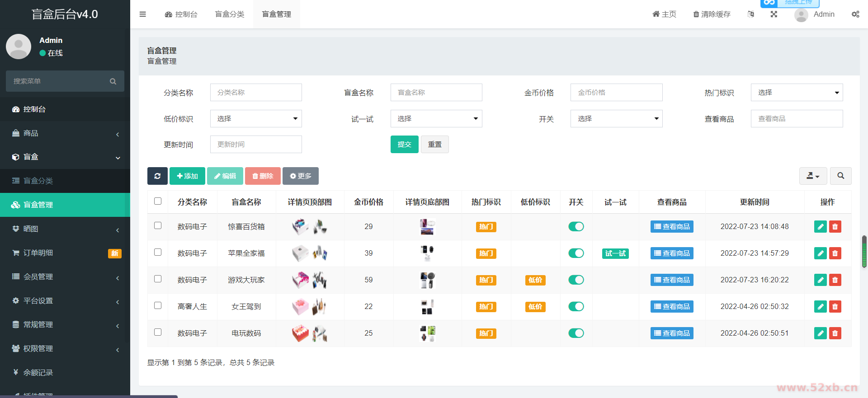Click the refresh table icon button
This screenshot has height=398, width=868.
[x=157, y=176]
